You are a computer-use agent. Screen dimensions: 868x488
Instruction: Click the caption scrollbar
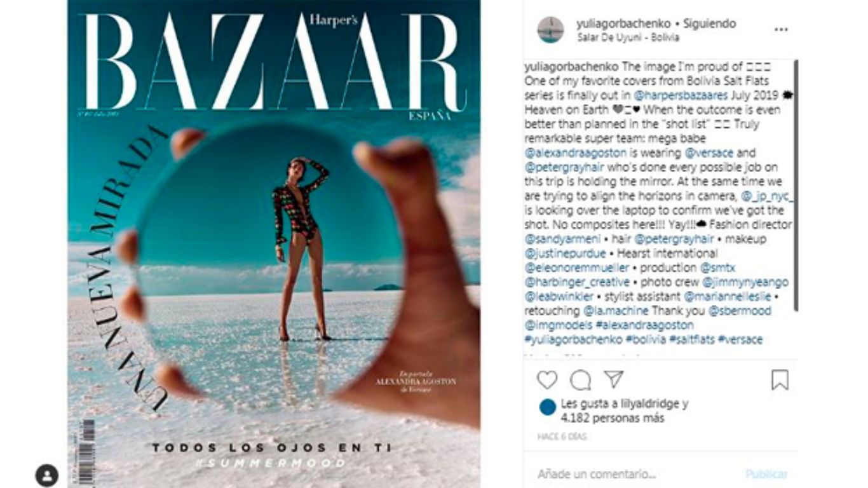coord(795,186)
